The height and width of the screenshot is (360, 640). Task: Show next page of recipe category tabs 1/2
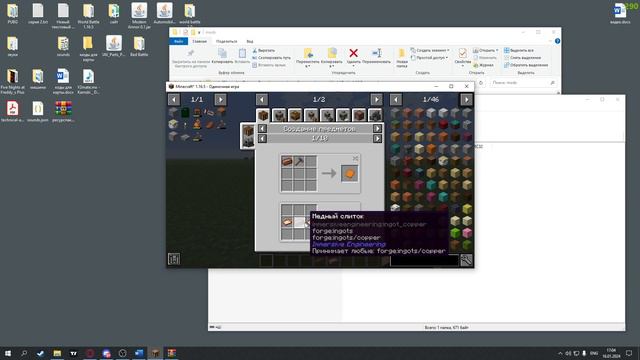[376, 99]
